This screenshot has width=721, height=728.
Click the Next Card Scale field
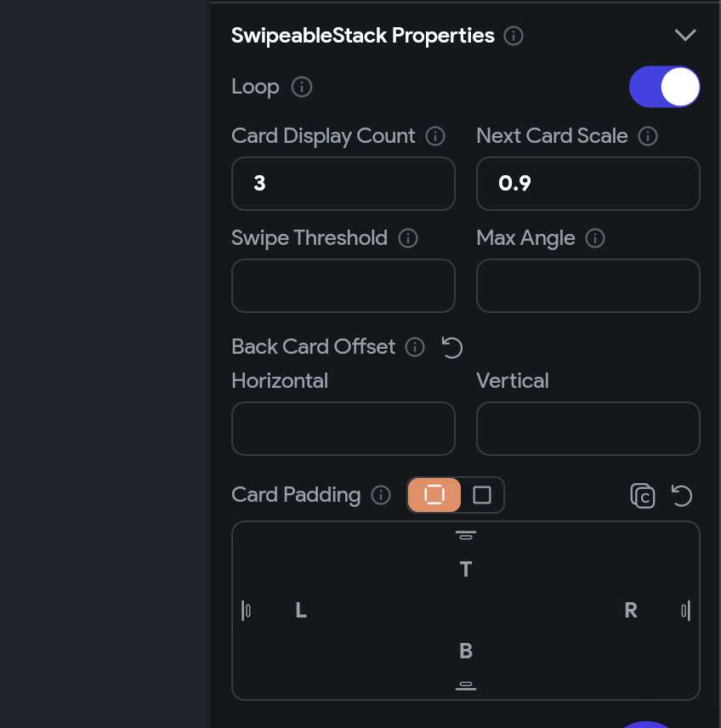click(588, 184)
